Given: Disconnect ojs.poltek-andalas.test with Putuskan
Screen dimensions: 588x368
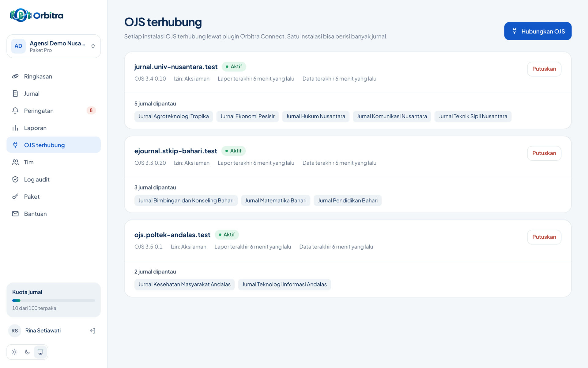Looking at the screenshot, I should [x=544, y=237].
